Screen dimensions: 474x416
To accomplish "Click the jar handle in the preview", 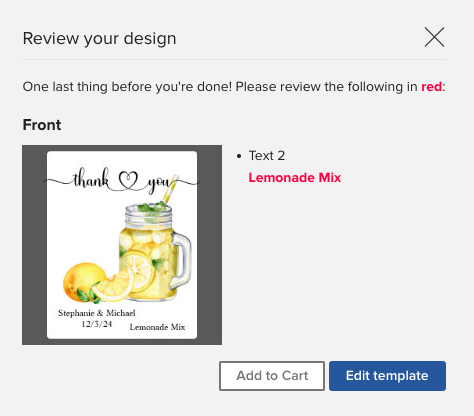I will click(x=182, y=260).
